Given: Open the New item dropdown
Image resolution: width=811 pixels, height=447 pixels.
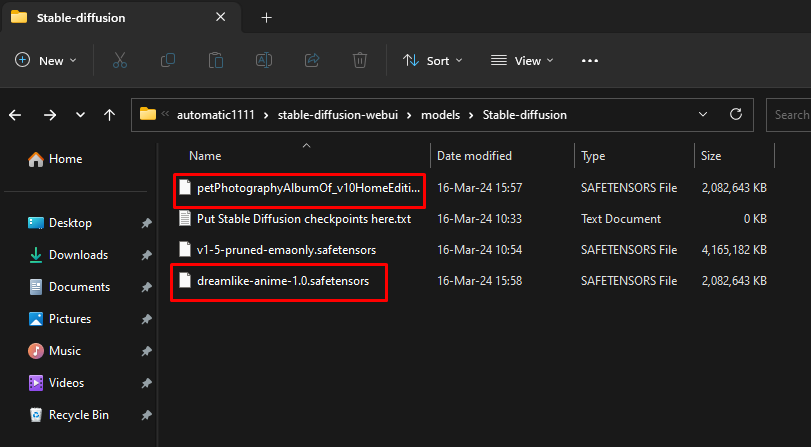Looking at the screenshot, I should pyautogui.click(x=46, y=61).
